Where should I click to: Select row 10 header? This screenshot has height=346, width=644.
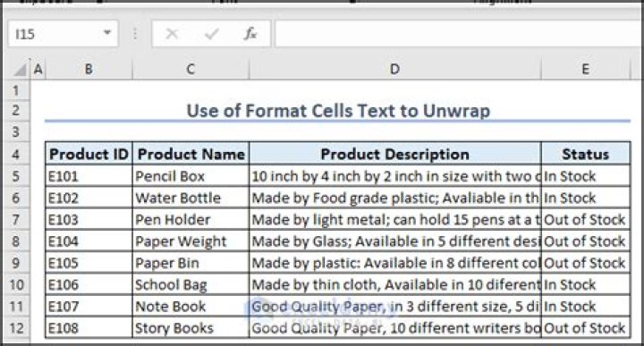pos(15,285)
